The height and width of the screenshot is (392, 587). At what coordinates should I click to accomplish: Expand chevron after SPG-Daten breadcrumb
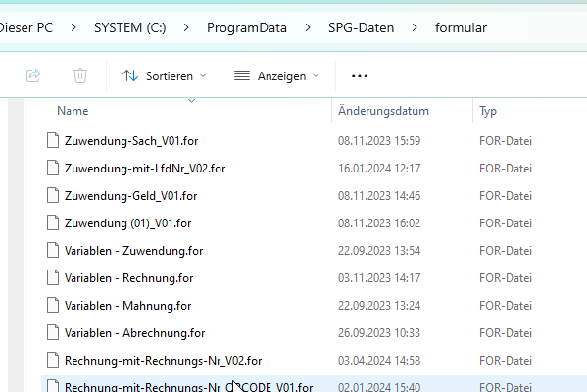click(415, 27)
